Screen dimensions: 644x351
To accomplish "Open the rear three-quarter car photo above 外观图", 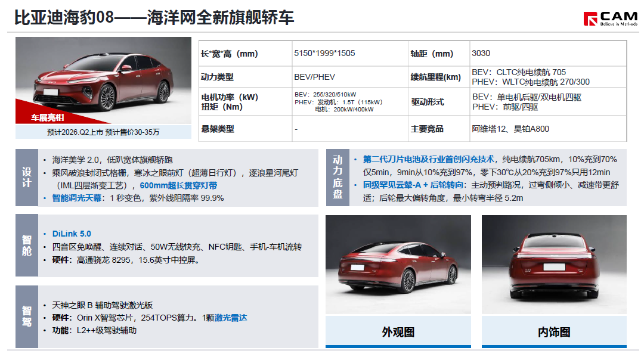I will tap(398, 265).
